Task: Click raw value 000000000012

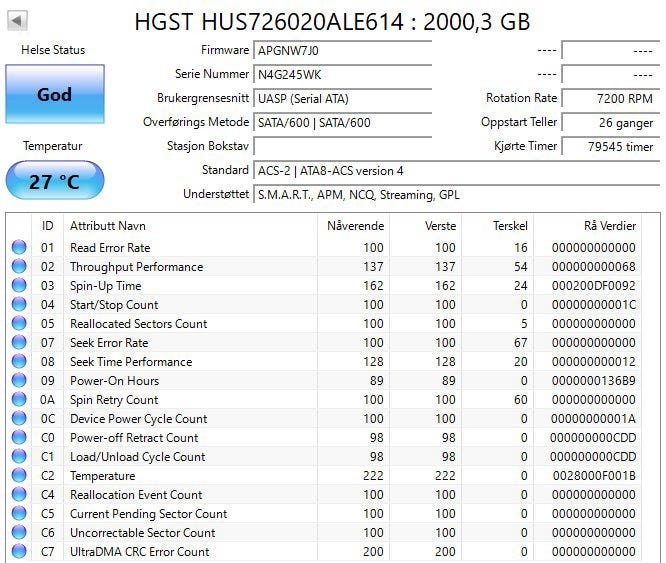Action: click(593, 361)
